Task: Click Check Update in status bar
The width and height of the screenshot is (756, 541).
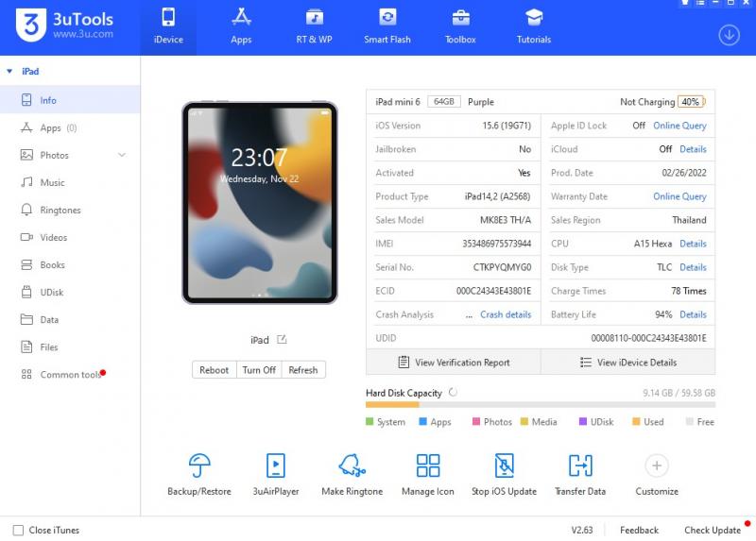Action: click(713, 530)
